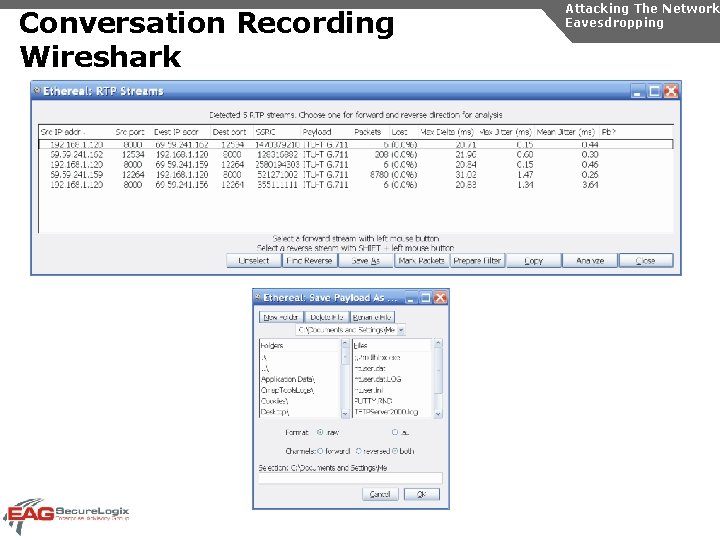720x540 pixels.
Task: Sort by the Dest IP addr column
Action: click(x=180, y=132)
